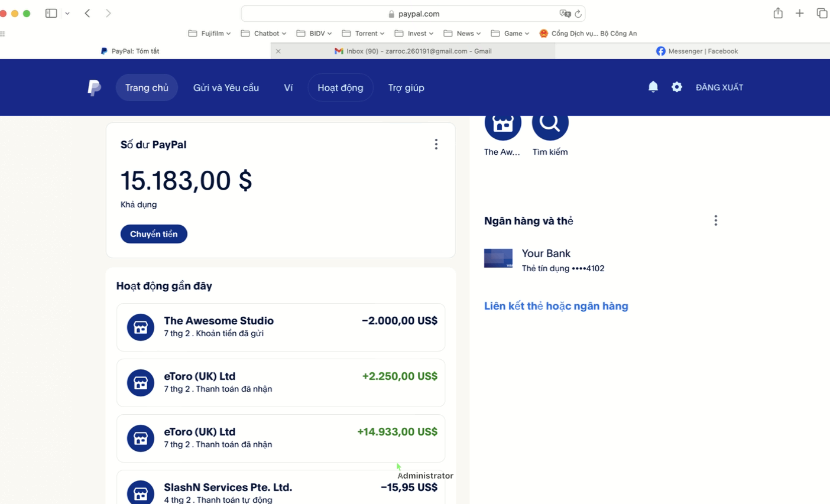This screenshot has height=504, width=830.
Task: Show the tab overview icon
Action: point(822,13)
